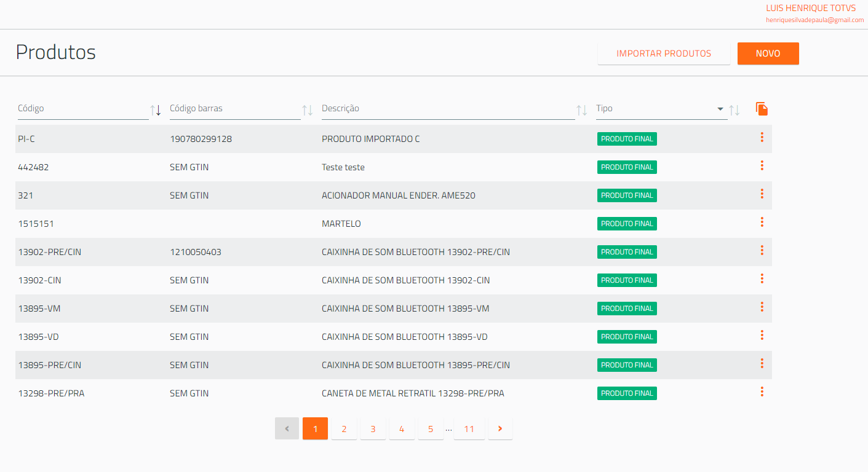Select description CAIXINHA DE SOM BLUETOOTH 13895-VM
Screen dimensions: 868x472
pyautogui.click(x=405, y=309)
